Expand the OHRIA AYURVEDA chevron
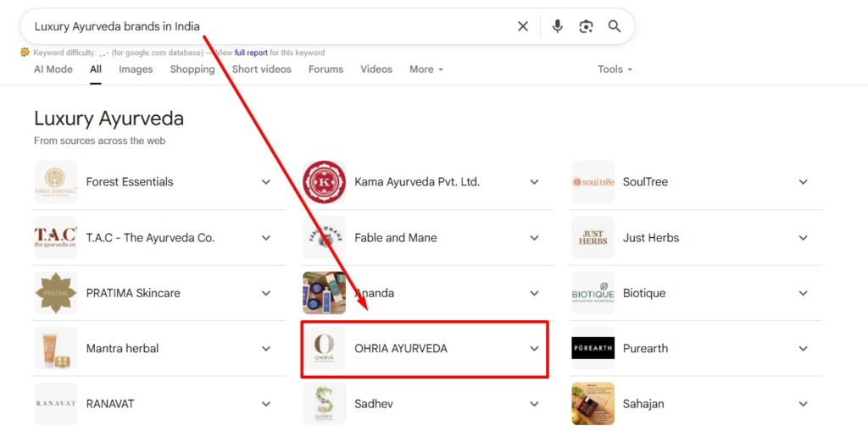The width and height of the screenshot is (868, 431). pos(534,348)
